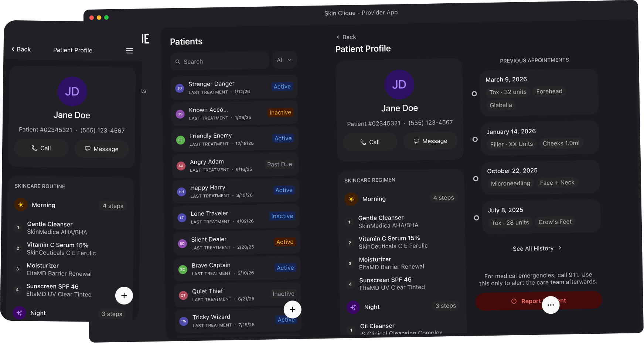Click Inactive status of Lone Traveler

(x=282, y=216)
